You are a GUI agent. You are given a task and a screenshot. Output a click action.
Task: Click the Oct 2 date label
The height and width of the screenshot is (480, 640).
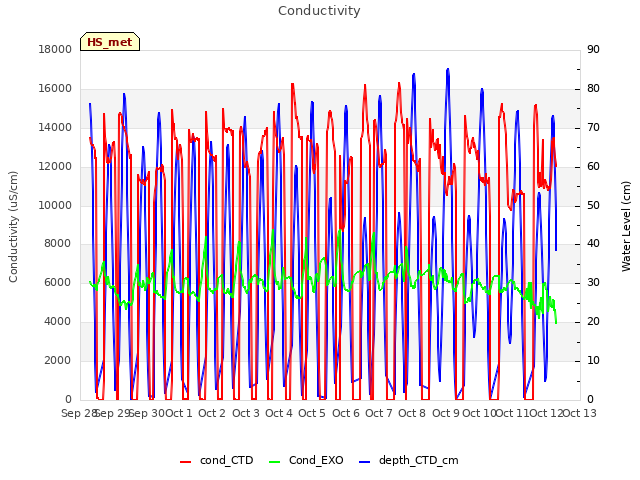(212, 413)
